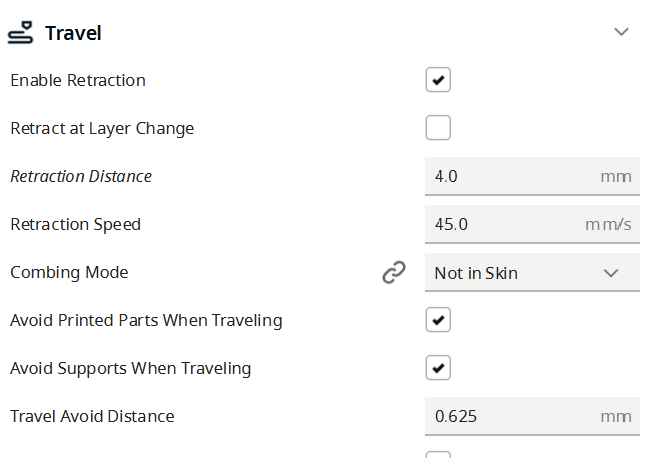Open the Combing Mode dropdown

point(531,272)
